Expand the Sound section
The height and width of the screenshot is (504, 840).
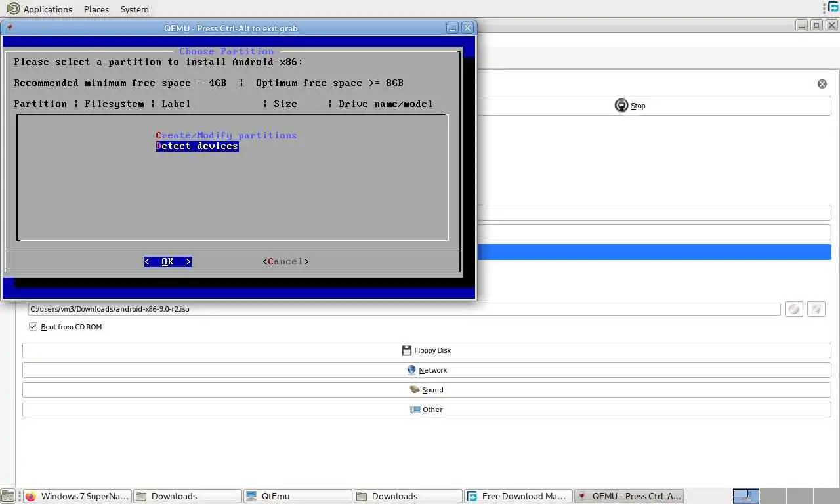[427, 390]
